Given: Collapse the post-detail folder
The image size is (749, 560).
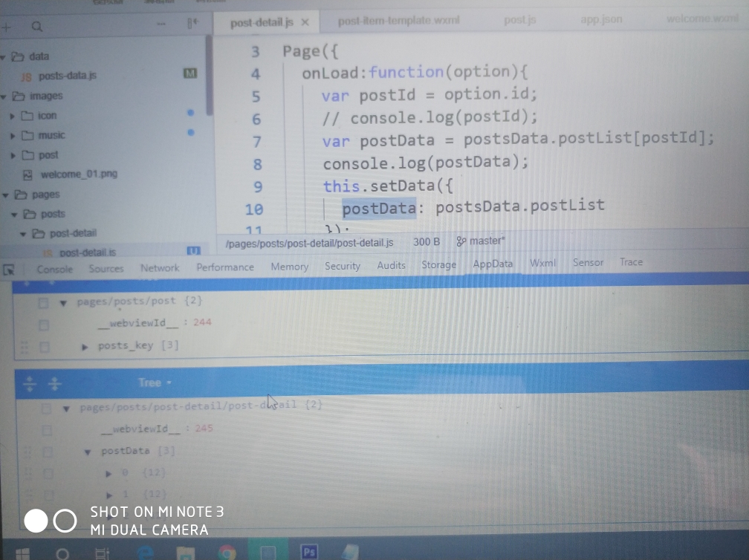Looking at the screenshot, I should 23,235.
